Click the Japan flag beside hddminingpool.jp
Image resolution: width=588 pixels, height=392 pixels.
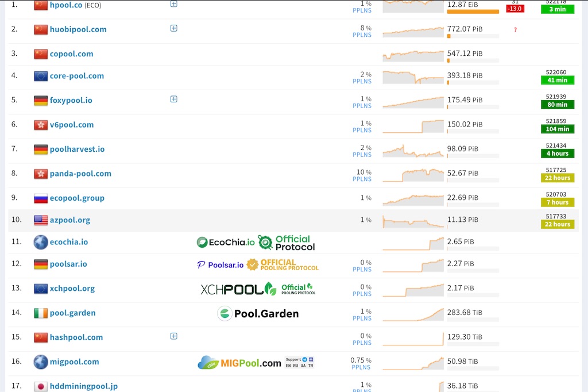click(41, 386)
